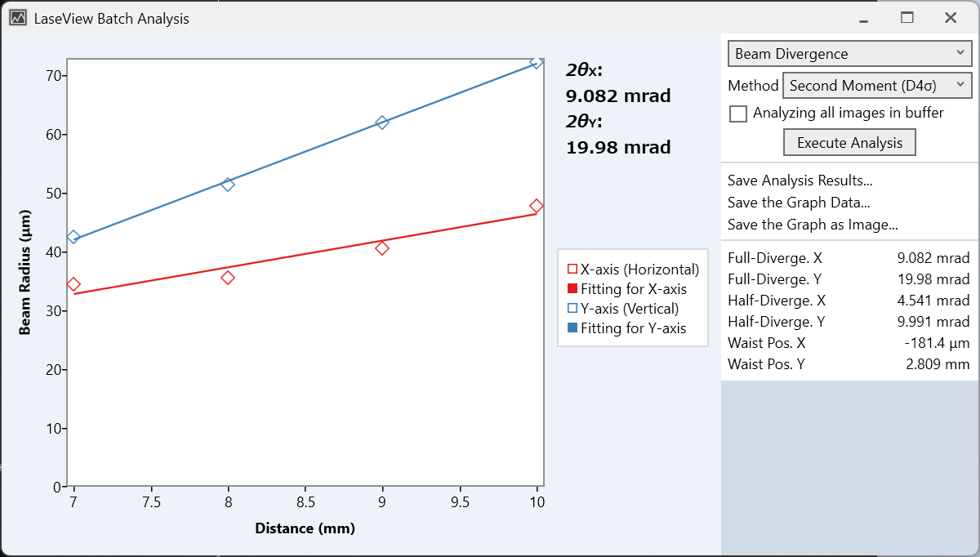Click the Y-axis data point at 9 mm
This screenshot has height=557, width=980.
tap(382, 123)
